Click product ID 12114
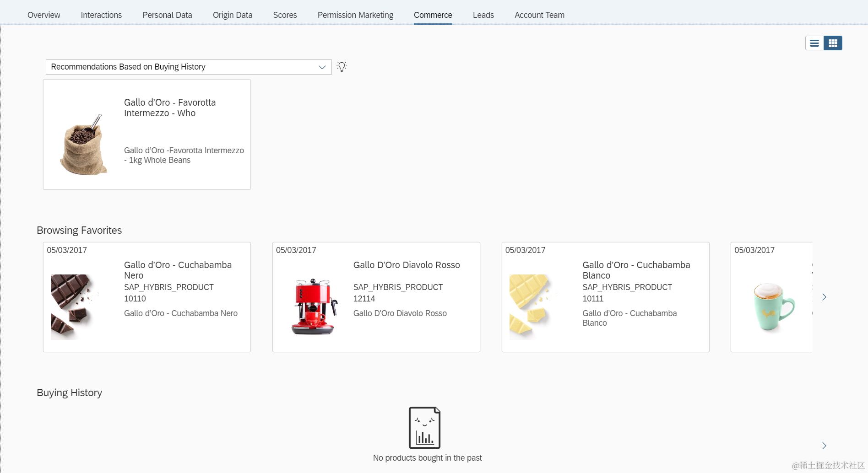 pyautogui.click(x=364, y=299)
